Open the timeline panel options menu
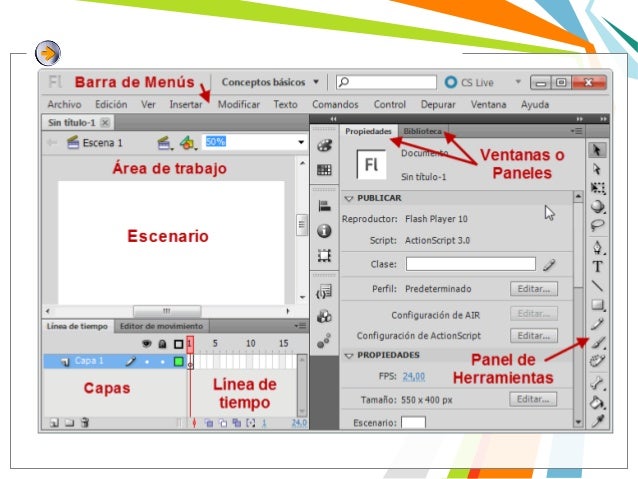The height and width of the screenshot is (479, 638). (300, 326)
